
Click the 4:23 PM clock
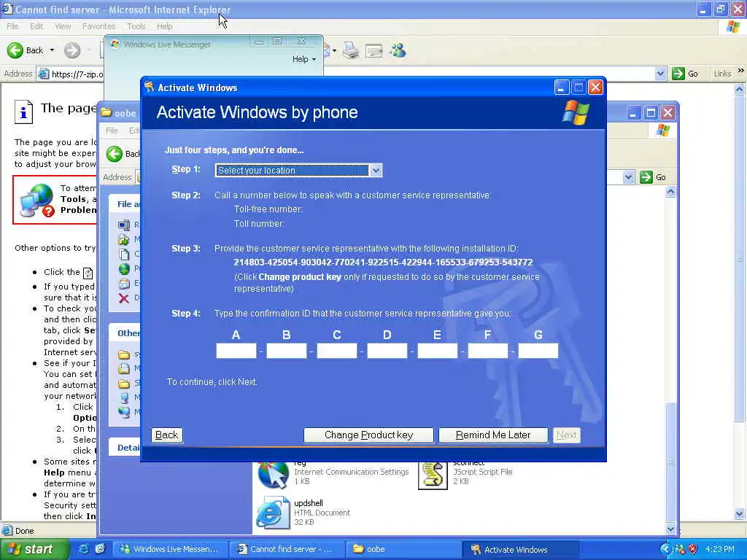(720, 549)
